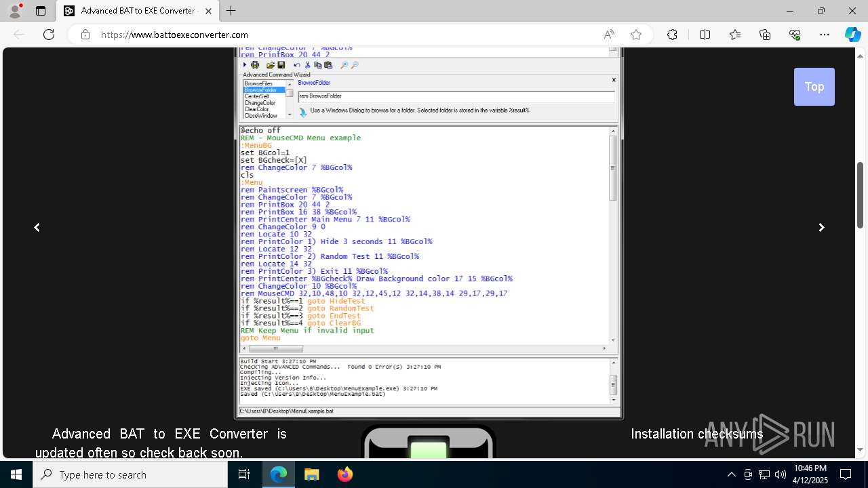Select ClearColor in the command list
Image resolution: width=868 pixels, height=488 pixels.
coord(257,109)
